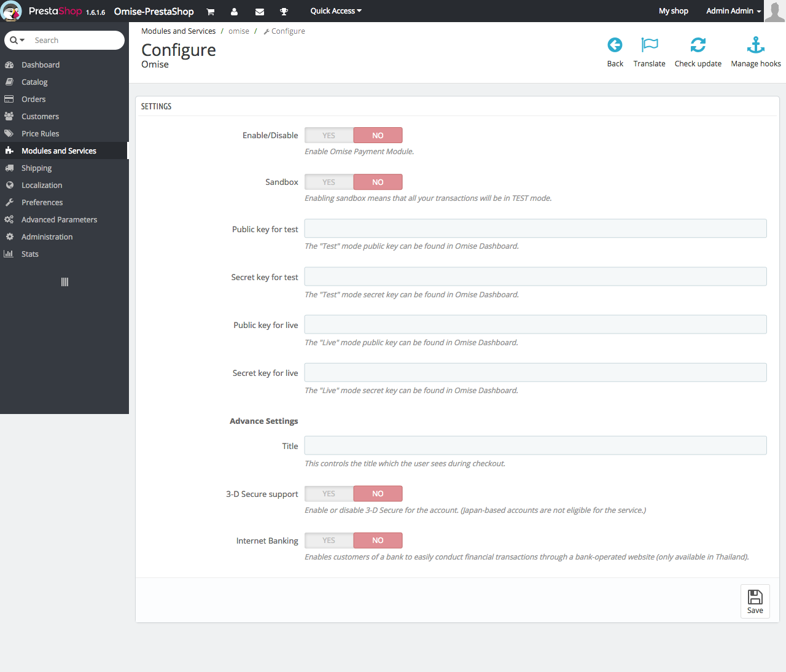Toggle Internet Banking to YES
The height and width of the screenshot is (672, 786).
(329, 540)
